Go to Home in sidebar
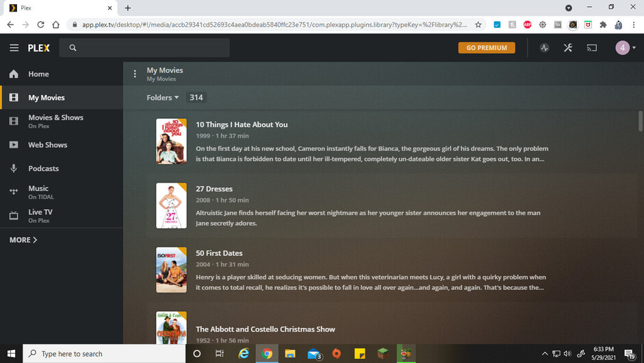644x363 pixels. (62, 75)
